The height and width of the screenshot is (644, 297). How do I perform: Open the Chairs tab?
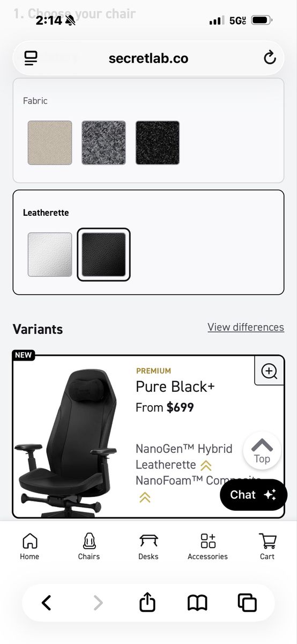89,546
